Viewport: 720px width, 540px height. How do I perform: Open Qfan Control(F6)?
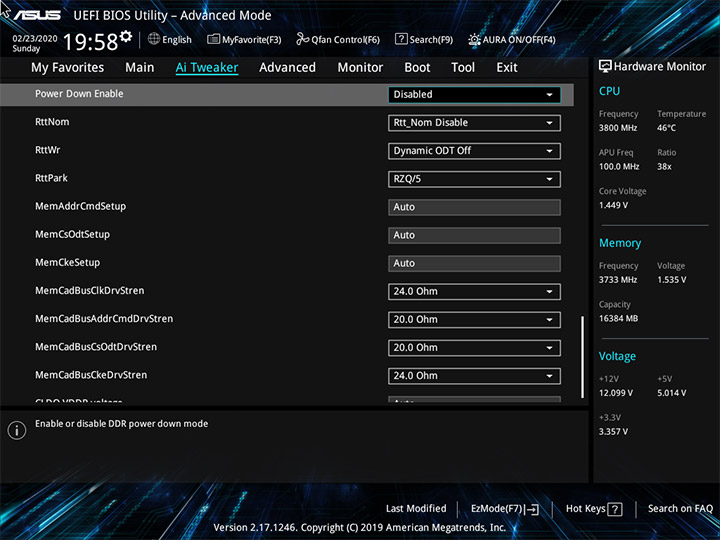(x=345, y=39)
